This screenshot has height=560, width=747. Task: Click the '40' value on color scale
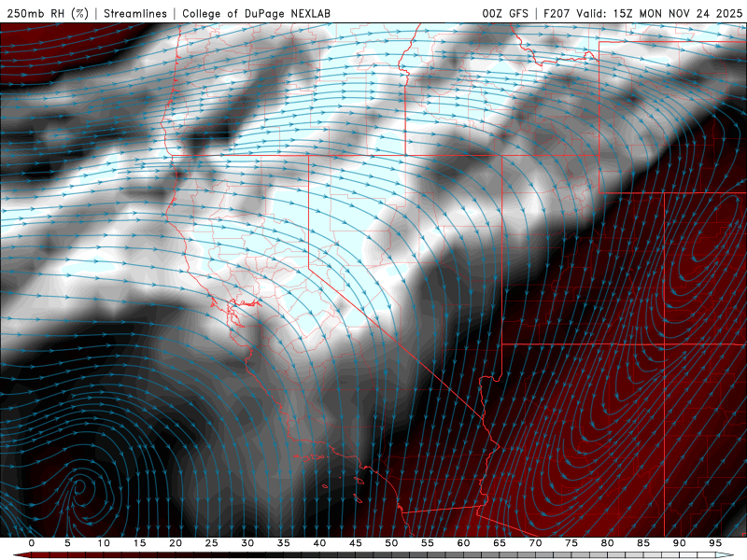[x=319, y=543]
